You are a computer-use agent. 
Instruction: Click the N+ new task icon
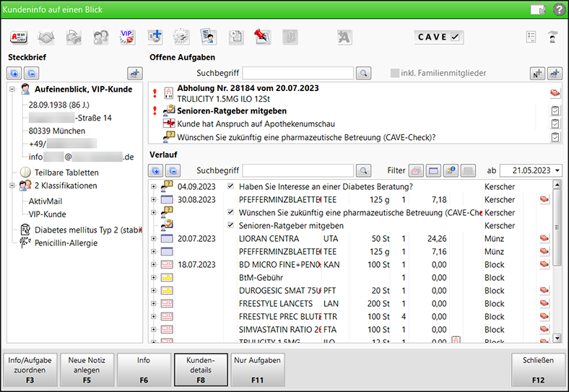pyautogui.click(x=537, y=73)
